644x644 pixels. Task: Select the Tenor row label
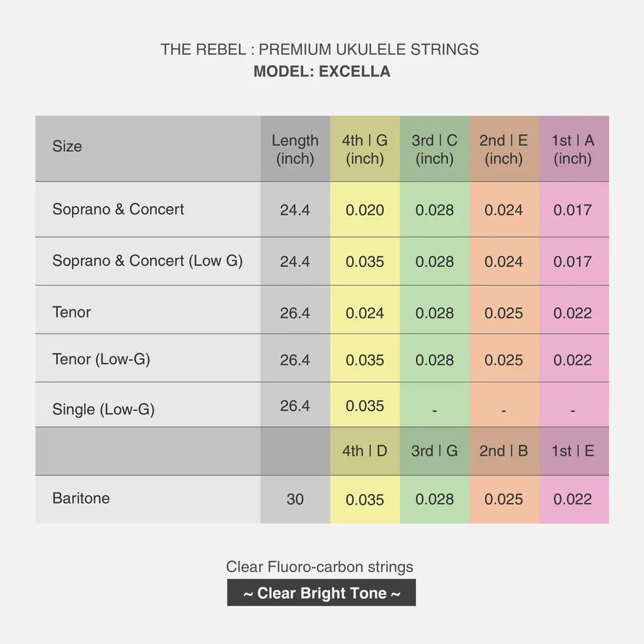(72, 312)
